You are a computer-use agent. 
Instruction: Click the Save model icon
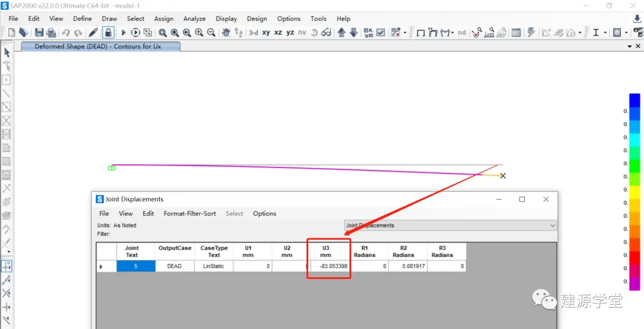39,32
